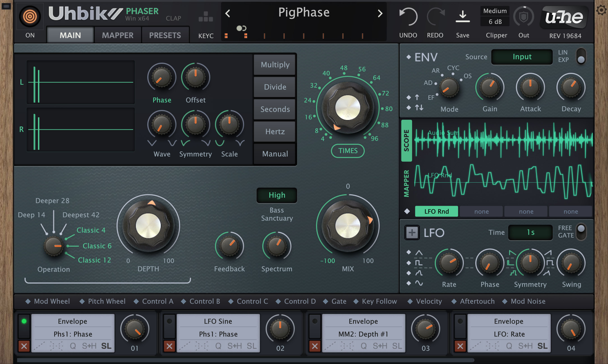Delete slot 01 with its red X

coord(24,346)
